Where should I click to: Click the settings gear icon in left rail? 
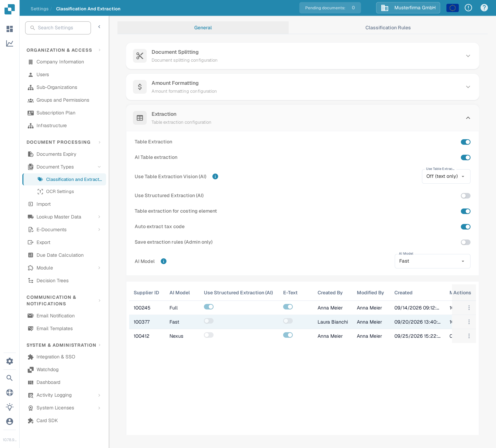[x=10, y=361]
